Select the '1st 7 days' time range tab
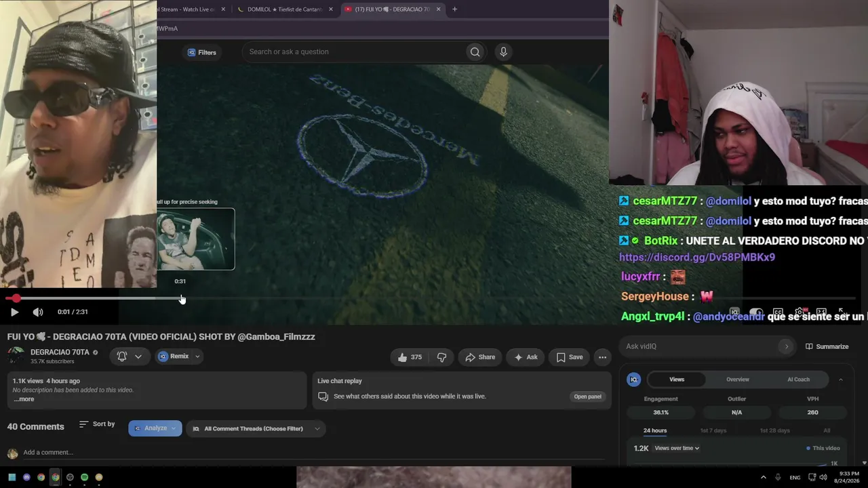The image size is (868, 488). point(713,430)
